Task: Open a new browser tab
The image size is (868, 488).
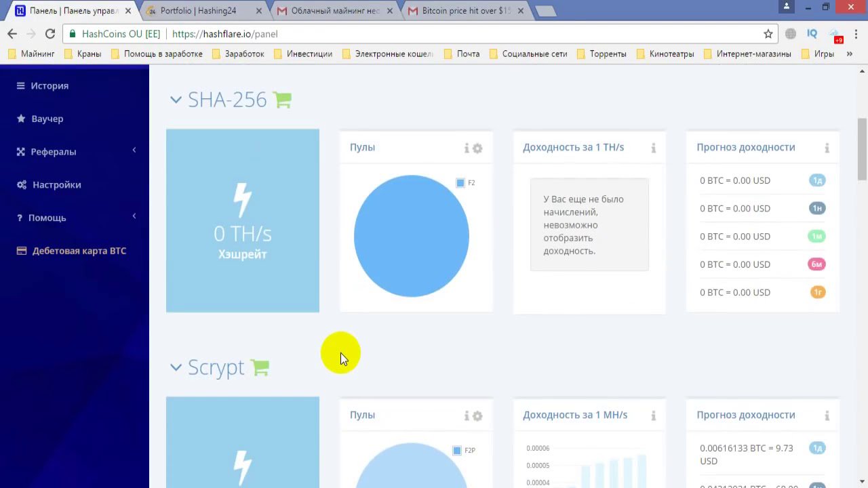Action: point(545,11)
